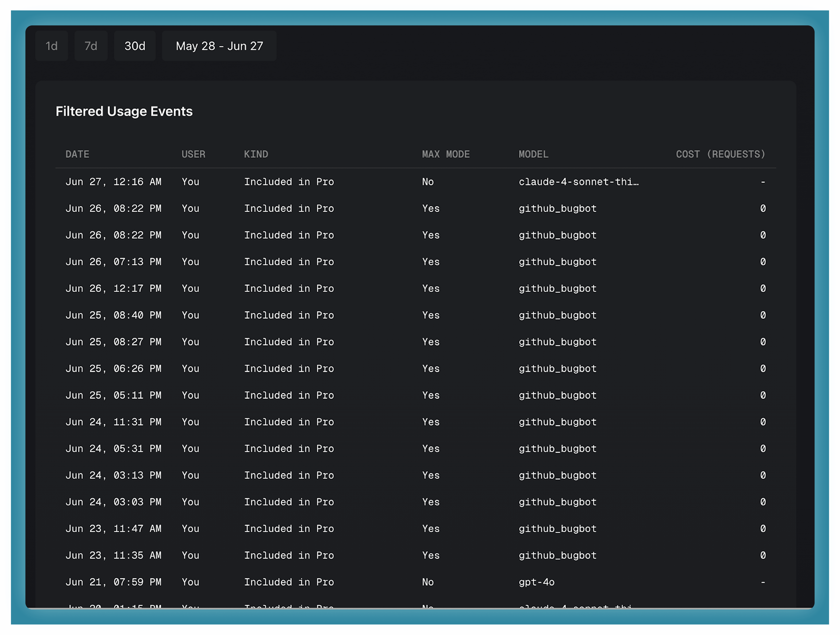Image resolution: width=840 pixels, height=635 pixels.
Task: Select the Jun 24, 11:31 PM date cell
Action: (x=114, y=422)
